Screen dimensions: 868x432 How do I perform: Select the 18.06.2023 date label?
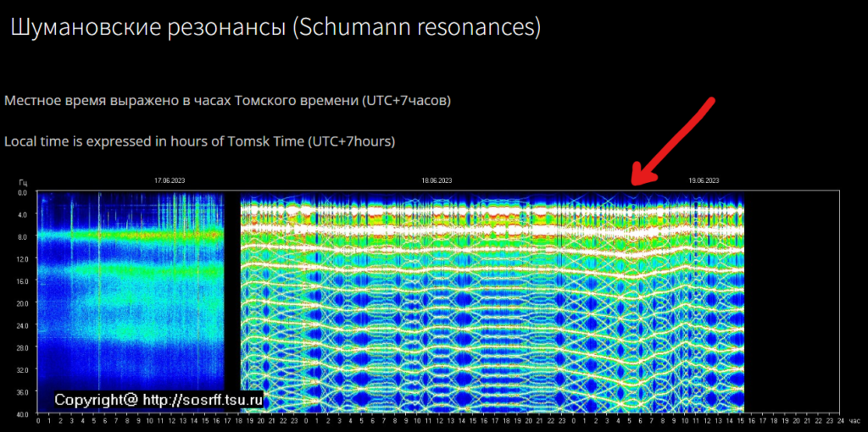[x=436, y=180]
